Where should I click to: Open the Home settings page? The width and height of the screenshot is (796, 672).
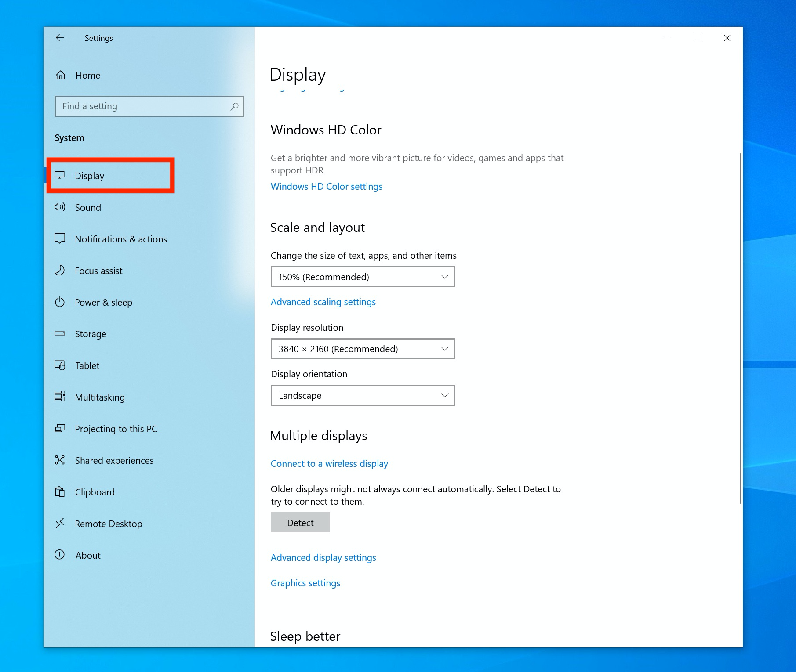click(x=149, y=75)
